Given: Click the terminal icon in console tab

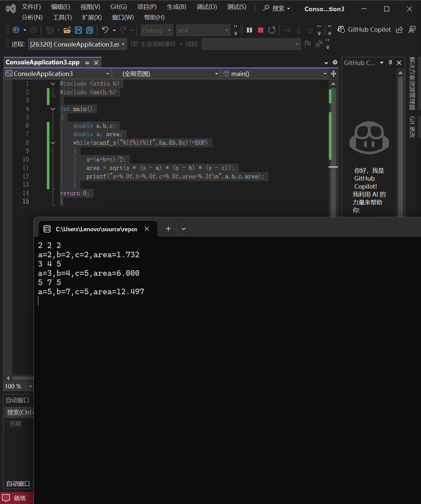Looking at the screenshot, I should pos(47,229).
